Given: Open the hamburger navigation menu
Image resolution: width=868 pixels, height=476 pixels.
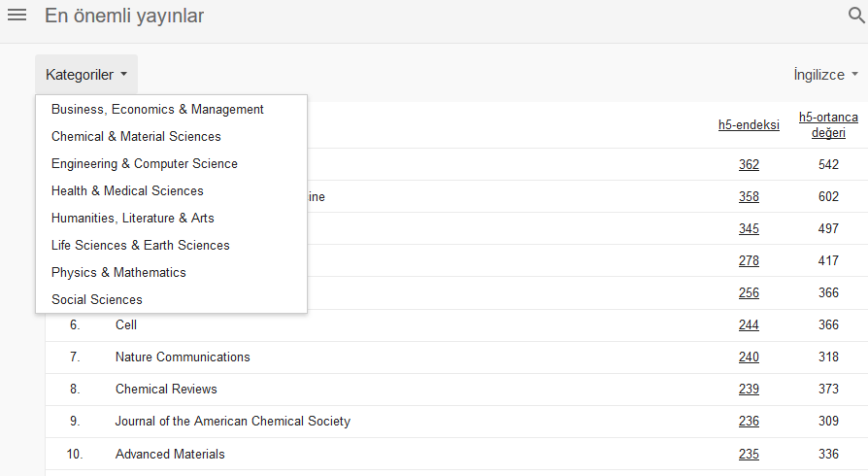Looking at the screenshot, I should pyautogui.click(x=17, y=17).
